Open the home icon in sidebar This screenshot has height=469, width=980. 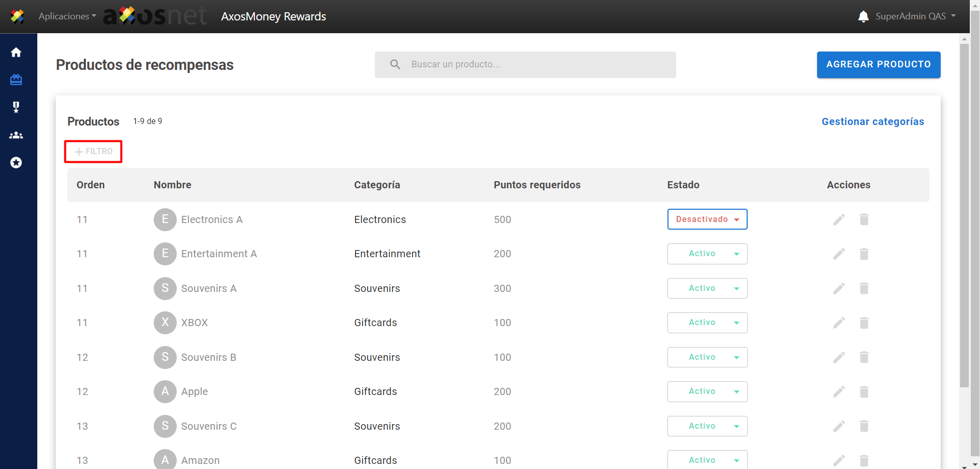click(16, 53)
